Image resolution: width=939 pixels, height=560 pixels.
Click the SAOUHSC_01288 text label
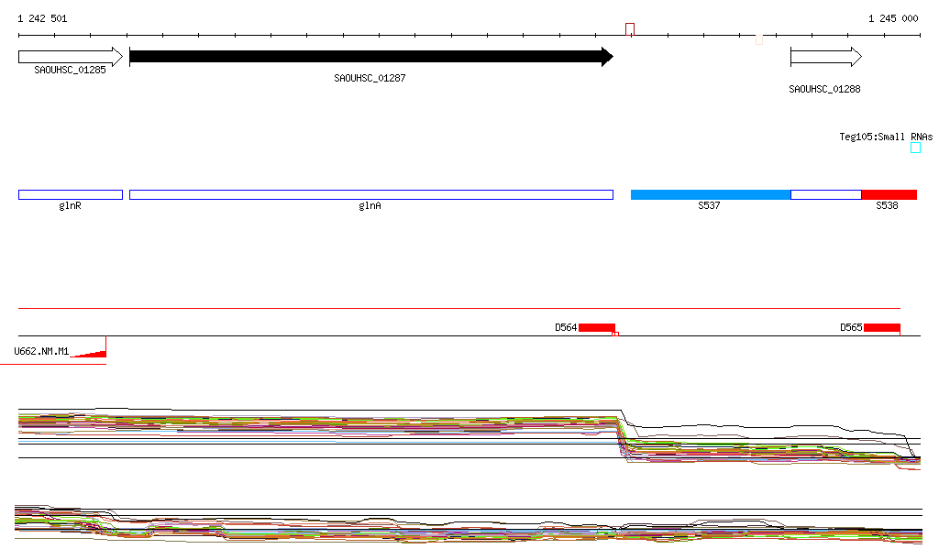[x=824, y=90]
